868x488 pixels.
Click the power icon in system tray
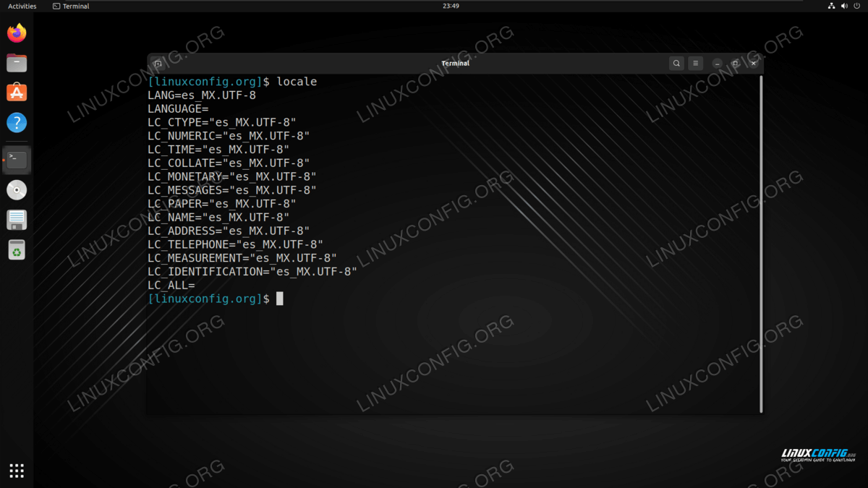(x=858, y=6)
